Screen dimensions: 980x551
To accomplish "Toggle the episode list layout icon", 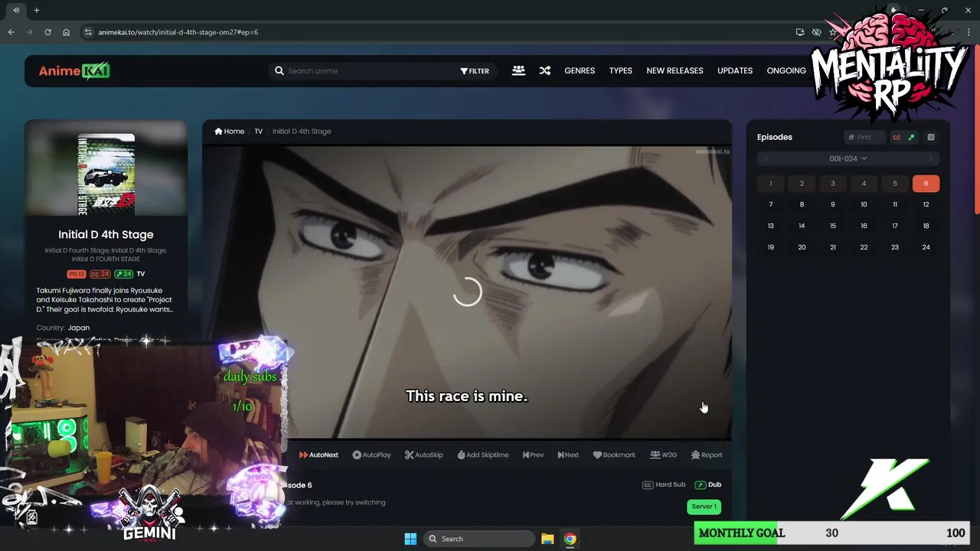I will tap(931, 137).
